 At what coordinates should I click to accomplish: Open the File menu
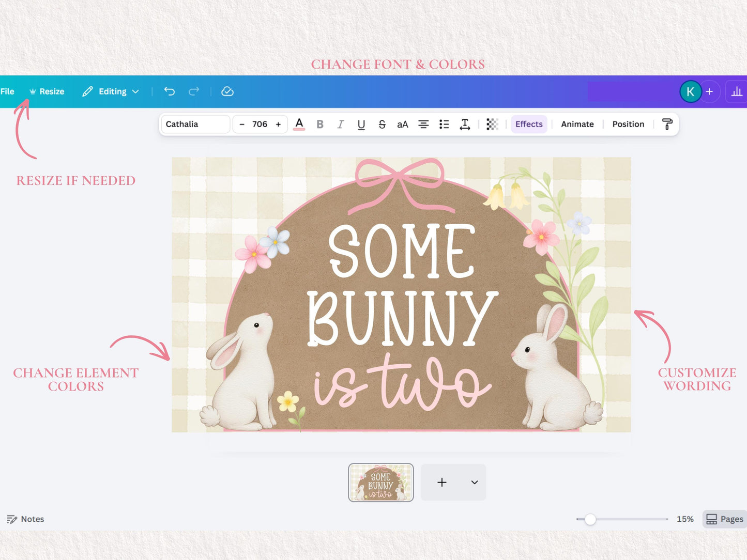7,91
